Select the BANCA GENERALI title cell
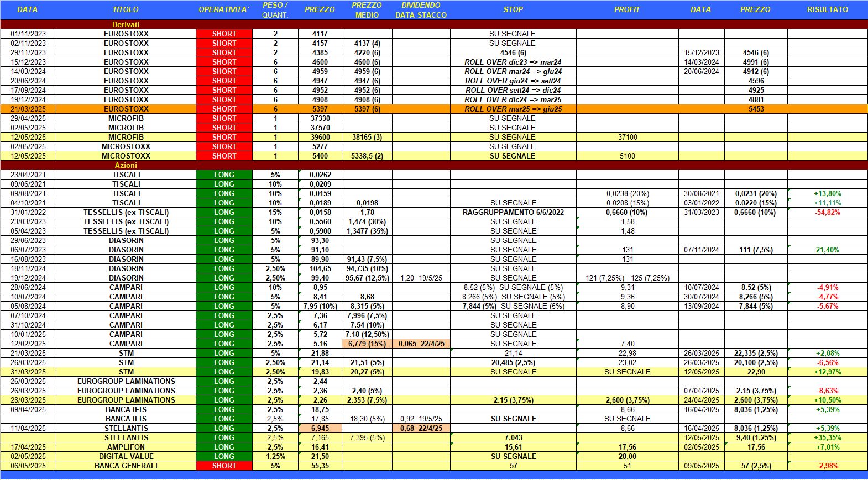 pos(126,466)
